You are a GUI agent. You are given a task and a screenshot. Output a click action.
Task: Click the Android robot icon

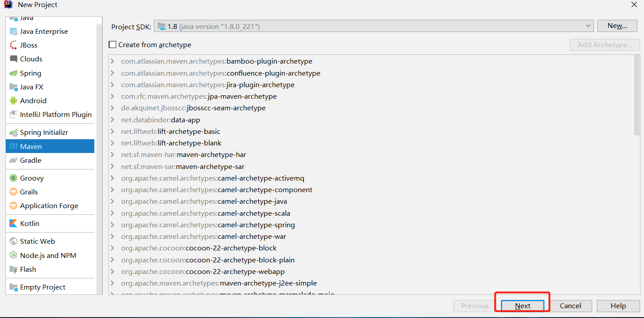click(x=13, y=101)
